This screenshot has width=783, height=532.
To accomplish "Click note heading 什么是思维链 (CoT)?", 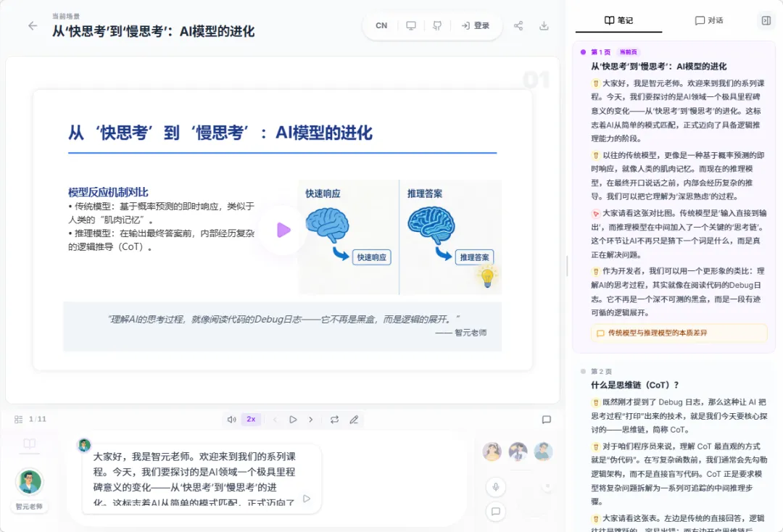I will coord(634,385).
